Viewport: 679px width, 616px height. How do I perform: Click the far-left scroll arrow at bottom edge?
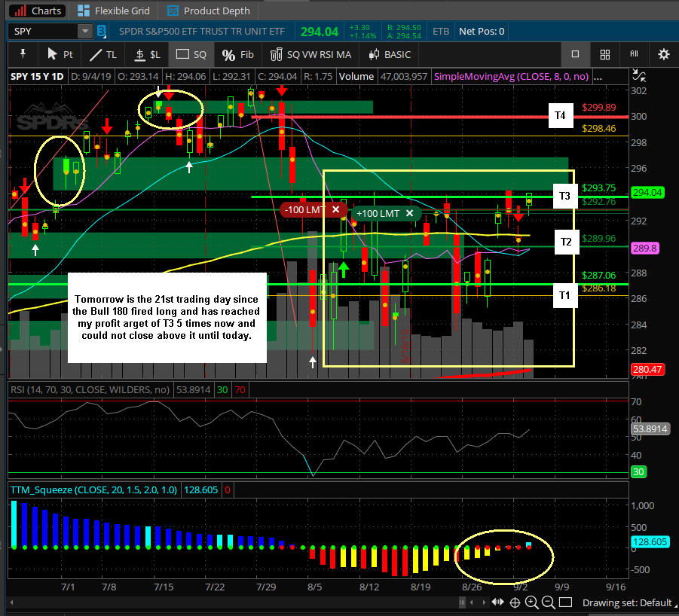point(12,602)
